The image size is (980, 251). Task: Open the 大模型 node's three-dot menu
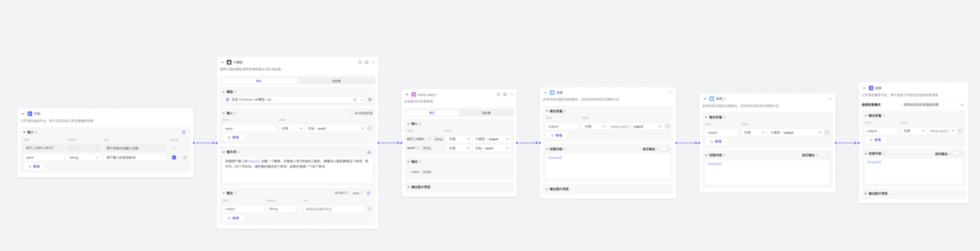[373, 62]
